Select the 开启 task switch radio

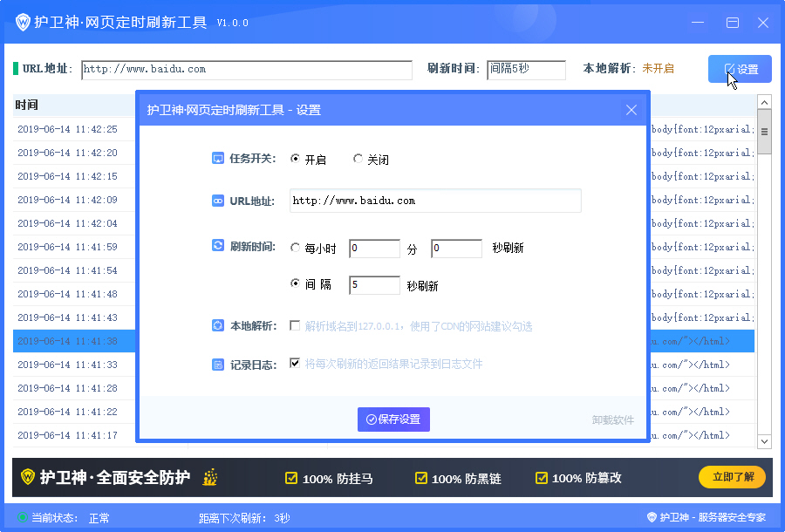tap(295, 159)
